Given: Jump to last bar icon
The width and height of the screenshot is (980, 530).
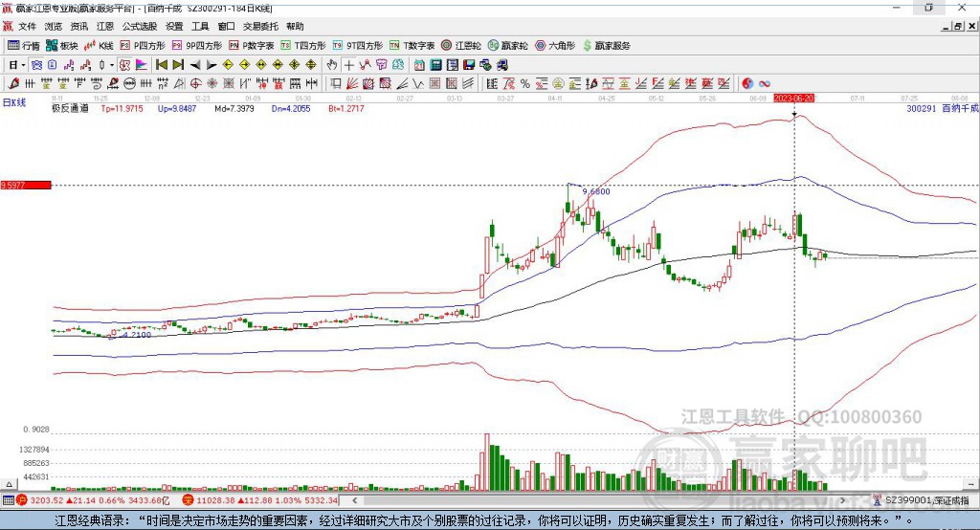Looking at the screenshot, I should tap(178, 65).
